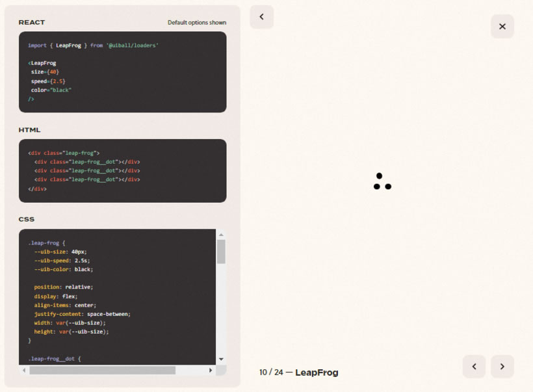Viewport: 533px width, 392px height.
Task: Click the size={40} prop line
Action: tap(45, 72)
